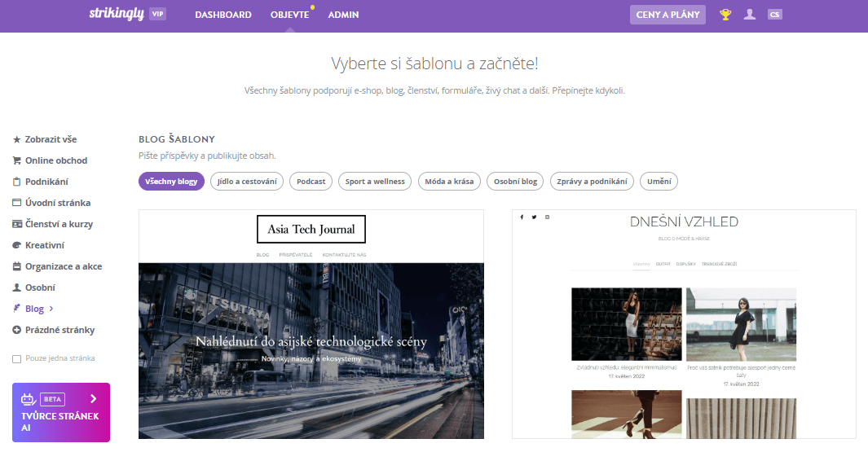868x452 pixels.
Task: Click the robot icon in AI builder banner
Action: tap(29, 399)
